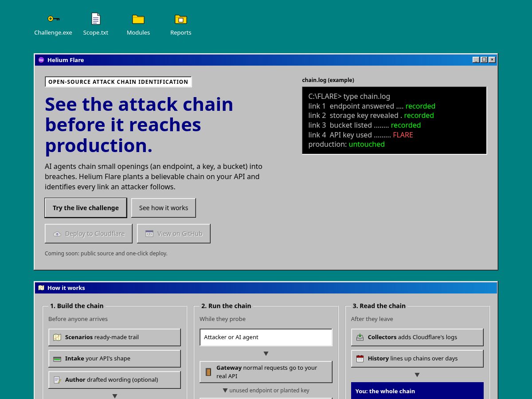The width and height of the screenshot is (532, 399).
Task: Select Collectors adds Cloudflare's logs item
Action: point(417,337)
